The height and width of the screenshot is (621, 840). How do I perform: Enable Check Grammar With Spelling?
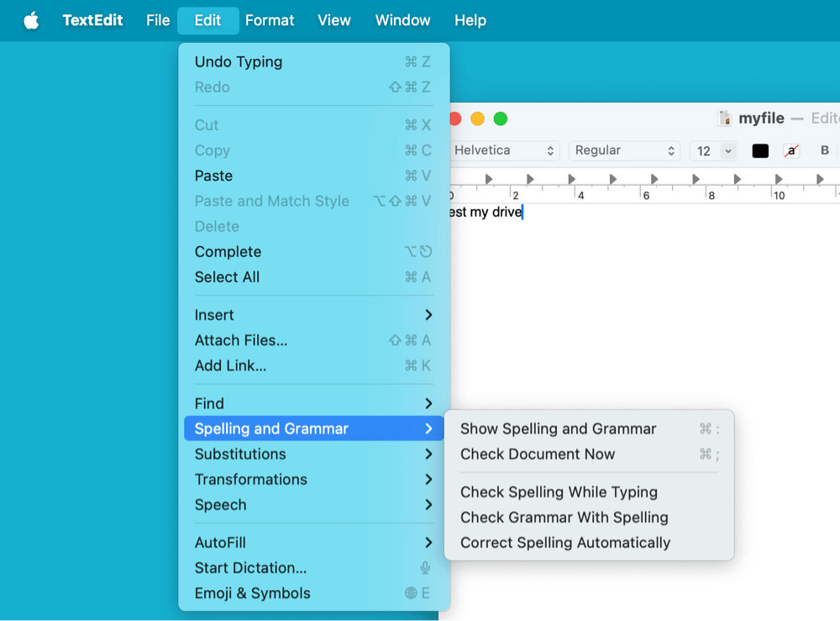564,518
